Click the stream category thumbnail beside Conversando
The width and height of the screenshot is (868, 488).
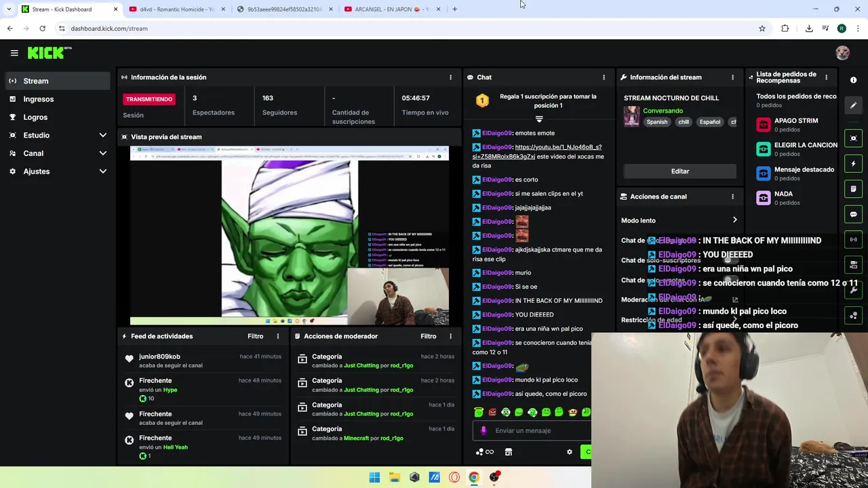[x=631, y=117]
